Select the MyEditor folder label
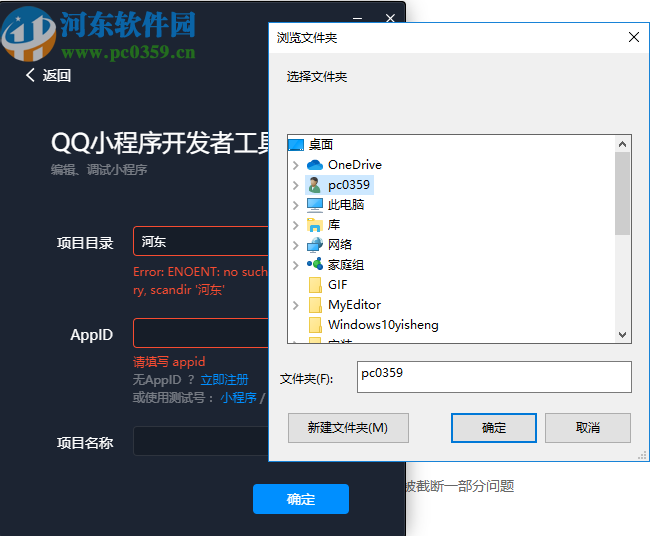The image size is (671, 536). click(x=354, y=305)
